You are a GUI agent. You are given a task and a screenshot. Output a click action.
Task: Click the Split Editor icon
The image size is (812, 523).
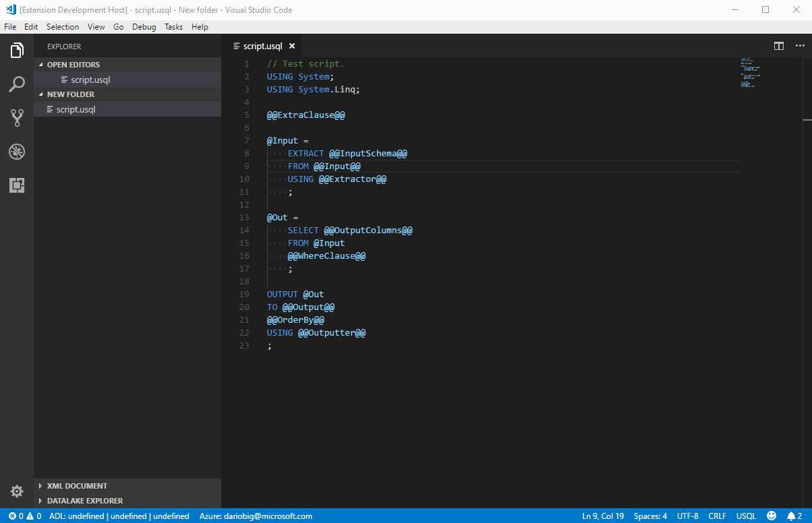pos(779,46)
